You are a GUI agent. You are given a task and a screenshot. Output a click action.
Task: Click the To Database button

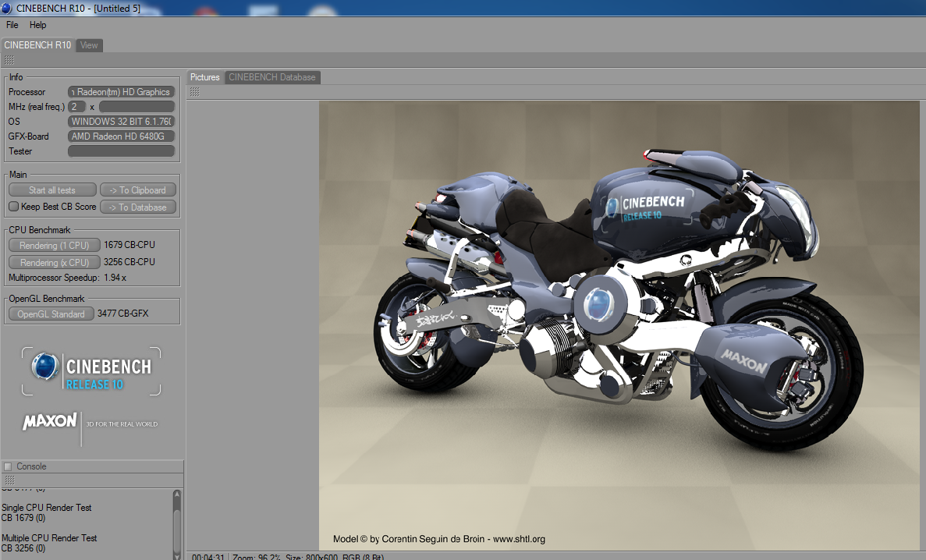[137, 207]
